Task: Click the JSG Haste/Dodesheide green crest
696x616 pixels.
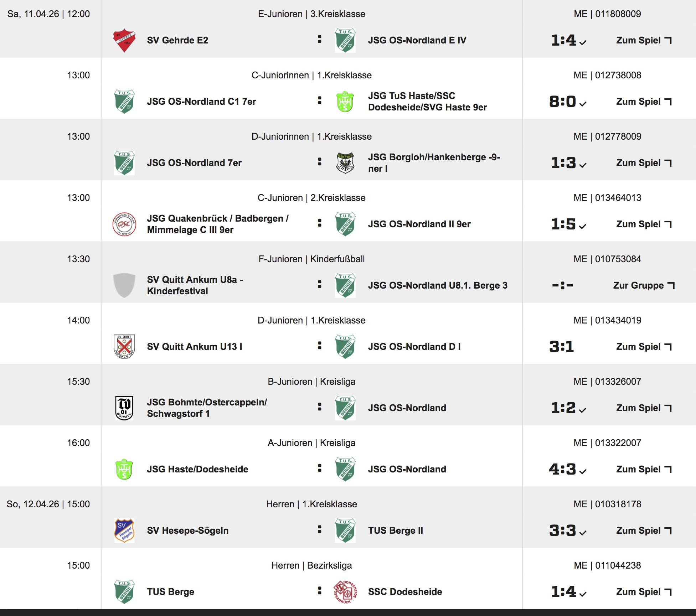Action: [124, 469]
